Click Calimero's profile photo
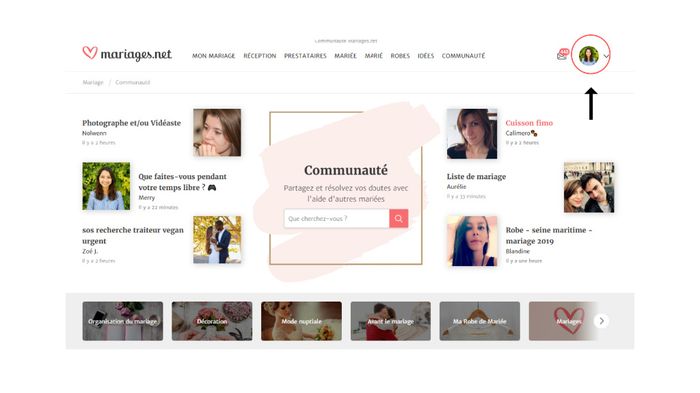Viewport: 700px width, 393px height. pos(472,134)
